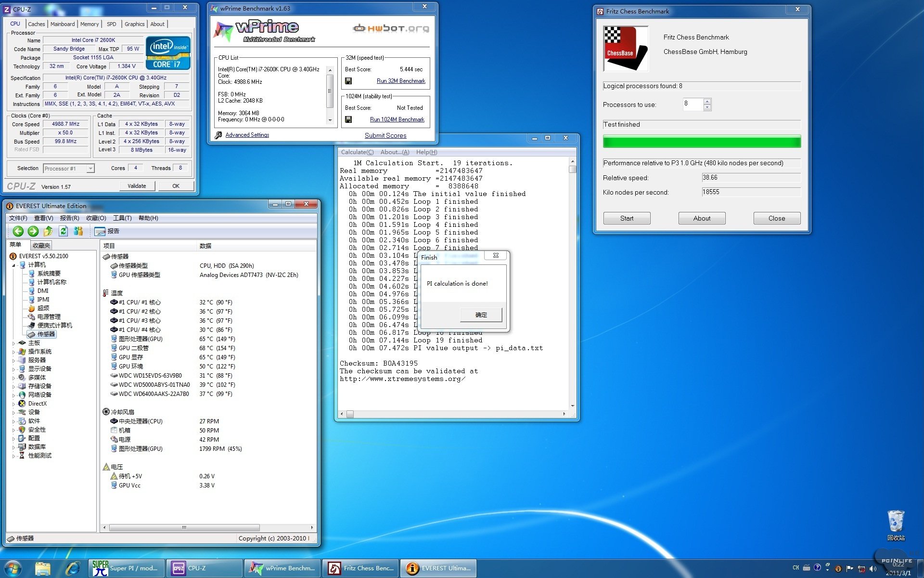Click the volume speaker tray icon

point(873,568)
